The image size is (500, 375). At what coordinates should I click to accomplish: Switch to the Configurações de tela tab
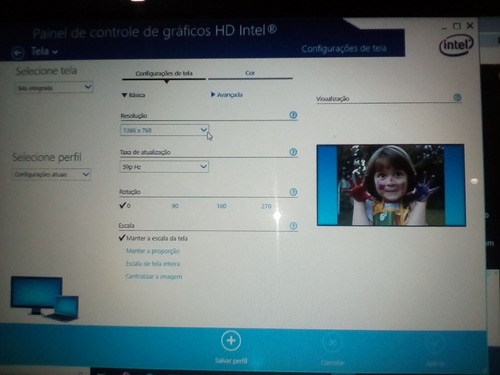[x=164, y=74]
